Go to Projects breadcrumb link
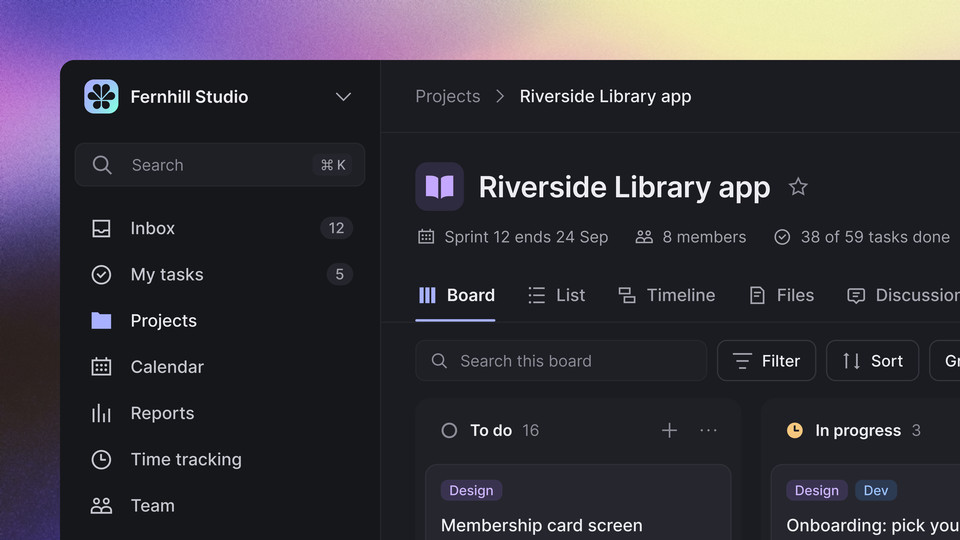The width and height of the screenshot is (960, 540). (448, 96)
